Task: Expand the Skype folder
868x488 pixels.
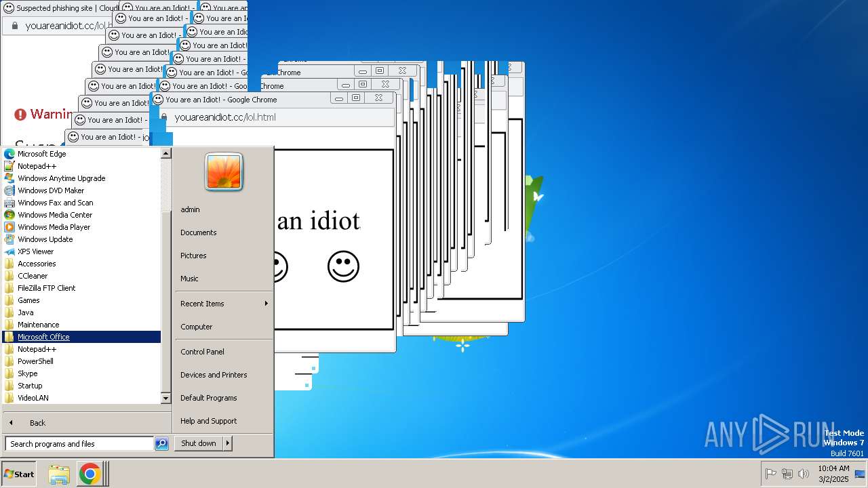Action: pyautogui.click(x=81, y=373)
